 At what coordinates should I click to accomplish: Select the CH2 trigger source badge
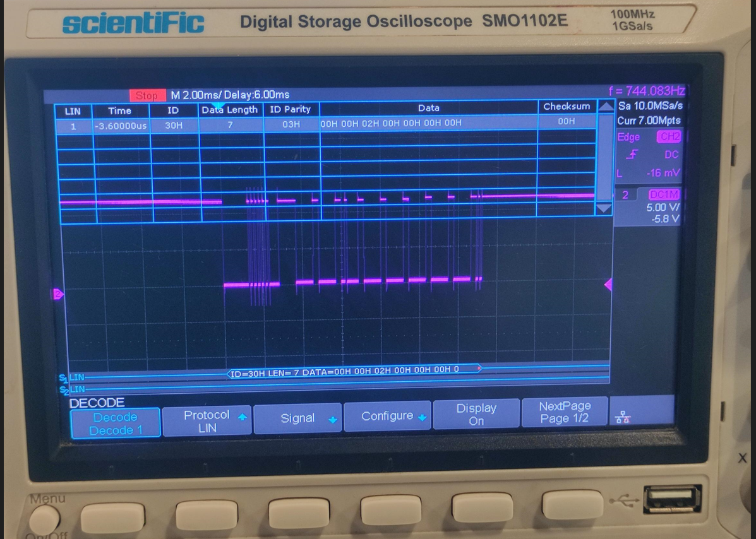coord(669,136)
